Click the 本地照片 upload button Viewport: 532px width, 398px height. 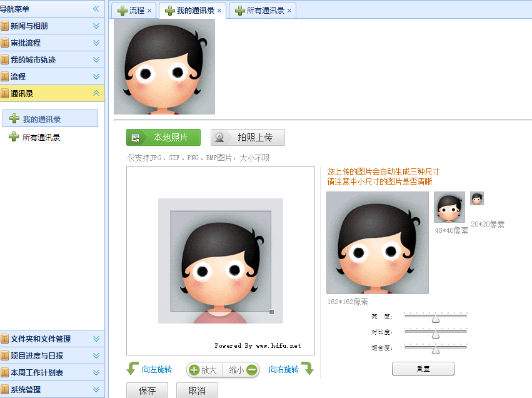pos(163,138)
